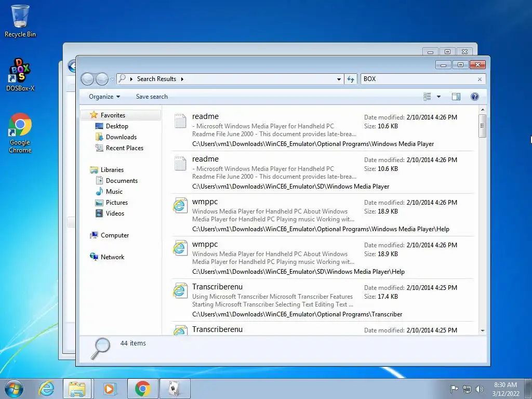Open Google Chrome from the taskbar
The image size is (532, 399).
142,389
